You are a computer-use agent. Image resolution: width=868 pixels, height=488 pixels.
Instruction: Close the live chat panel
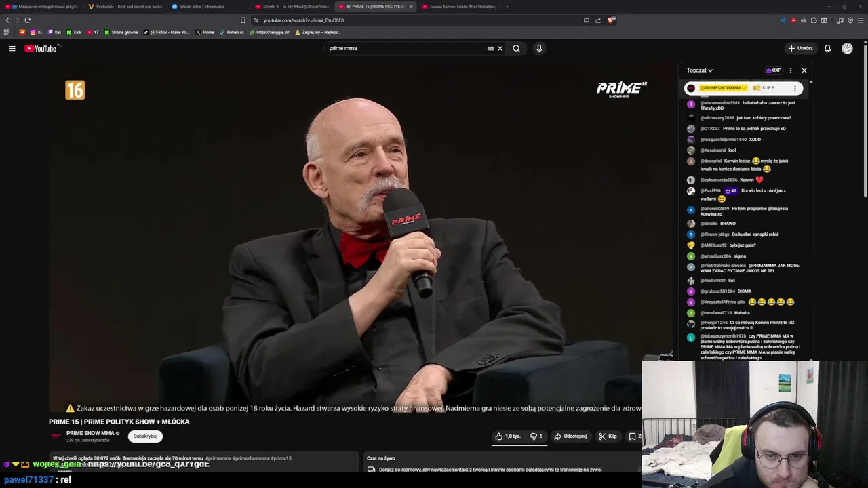(x=804, y=70)
